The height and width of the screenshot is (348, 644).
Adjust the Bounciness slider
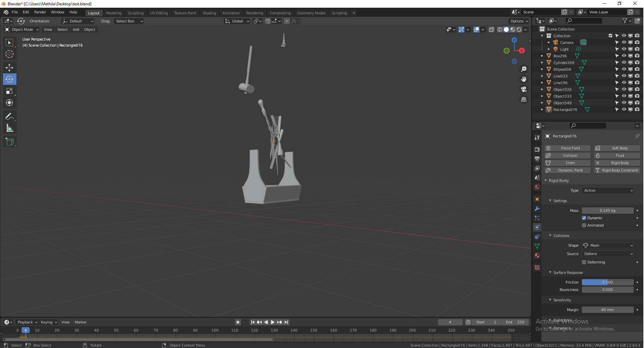click(x=607, y=290)
